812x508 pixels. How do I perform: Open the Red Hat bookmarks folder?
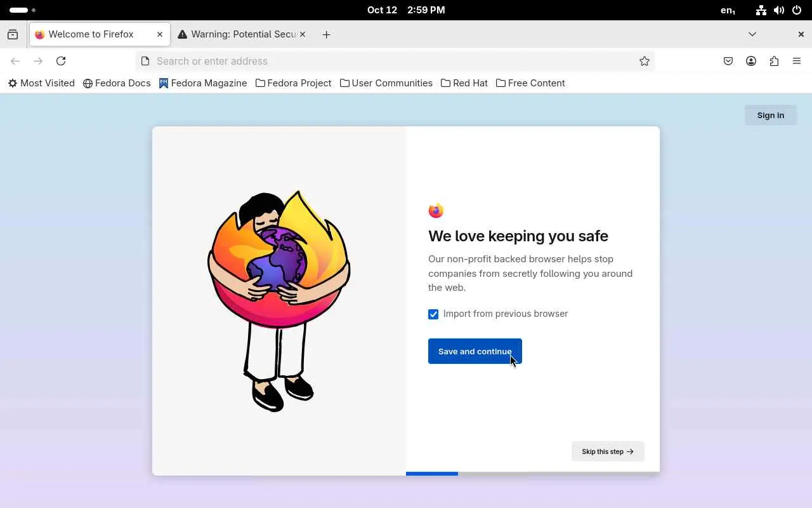[x=464, y=83]
